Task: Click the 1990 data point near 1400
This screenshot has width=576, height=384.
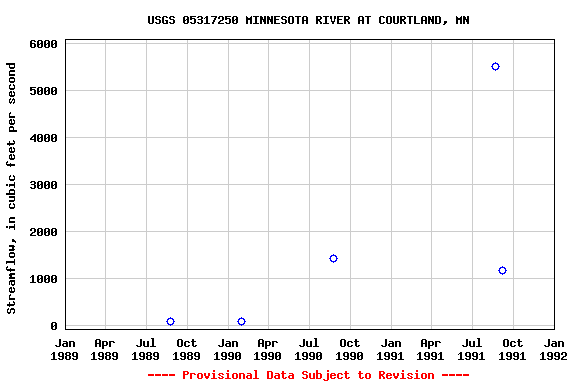Action: tap(333, 259)
